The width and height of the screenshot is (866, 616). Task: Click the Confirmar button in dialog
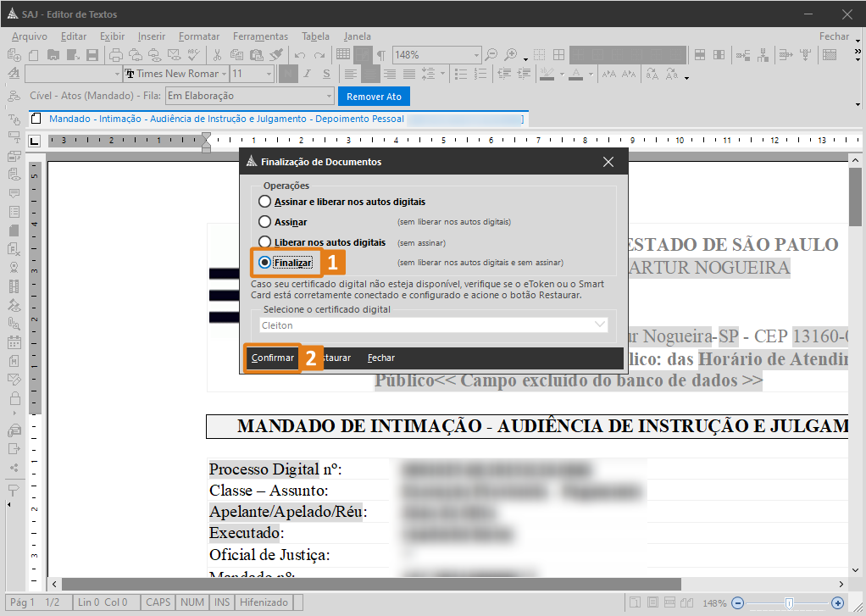pyautogui.click(x=272, y=358)
